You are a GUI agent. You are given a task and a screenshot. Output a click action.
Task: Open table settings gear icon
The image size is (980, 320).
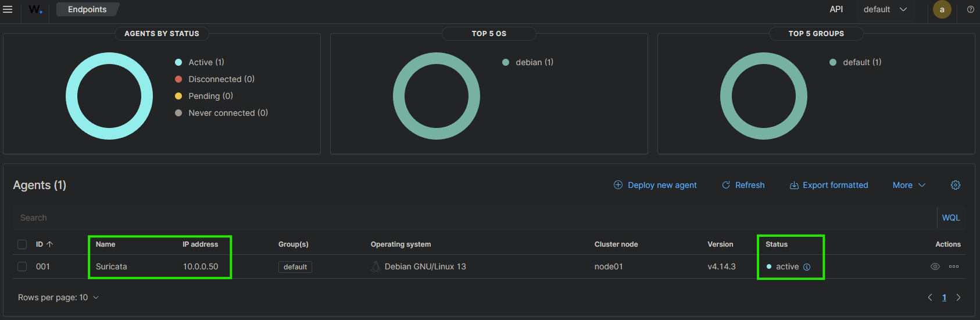pyautogui.click(x=955, y=185)
